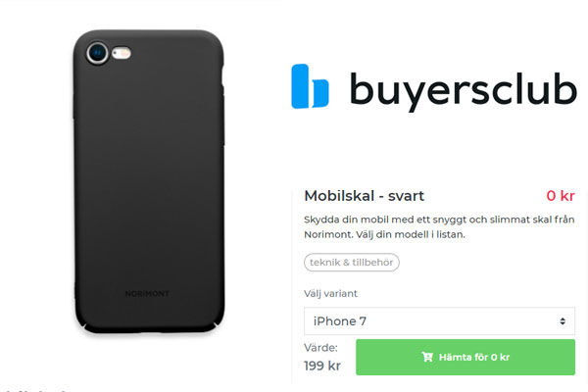Click the product description mentioning Norimont
The width and height of the screenshot is (588, 392).
point(439,227)
